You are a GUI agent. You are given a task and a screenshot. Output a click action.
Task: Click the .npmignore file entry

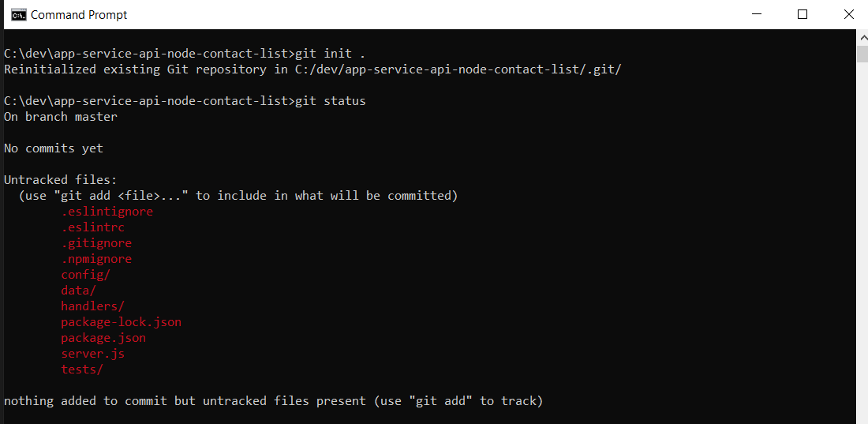coord(96,259)
